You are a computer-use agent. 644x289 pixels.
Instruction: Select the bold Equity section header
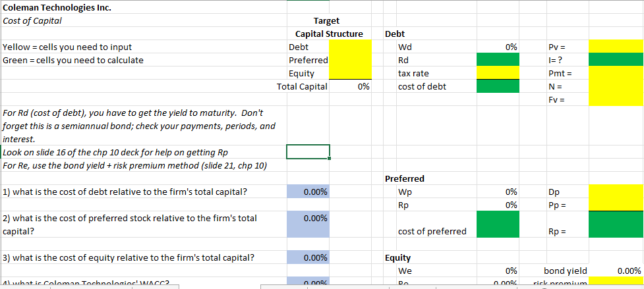tap(396, 258)
